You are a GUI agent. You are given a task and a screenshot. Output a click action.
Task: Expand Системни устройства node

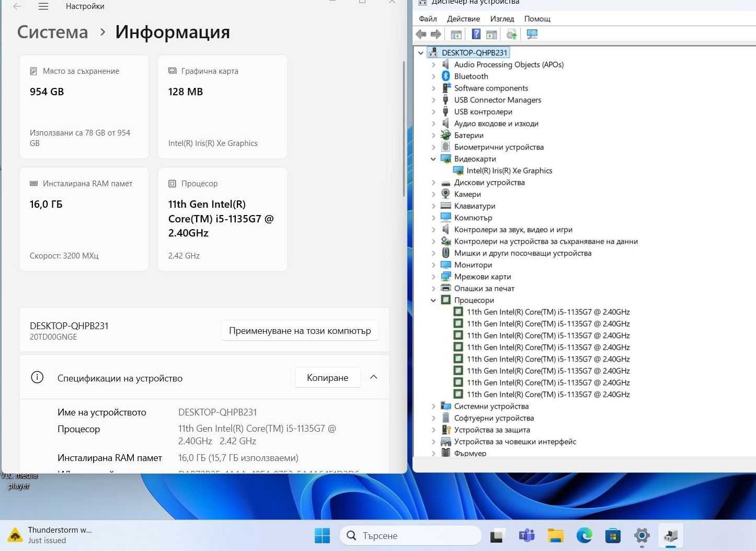(433, 406)
